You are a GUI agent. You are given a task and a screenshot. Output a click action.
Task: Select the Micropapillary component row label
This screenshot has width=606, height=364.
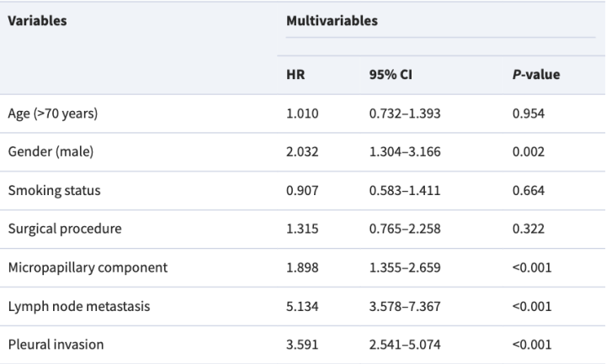tap(88, 267)
